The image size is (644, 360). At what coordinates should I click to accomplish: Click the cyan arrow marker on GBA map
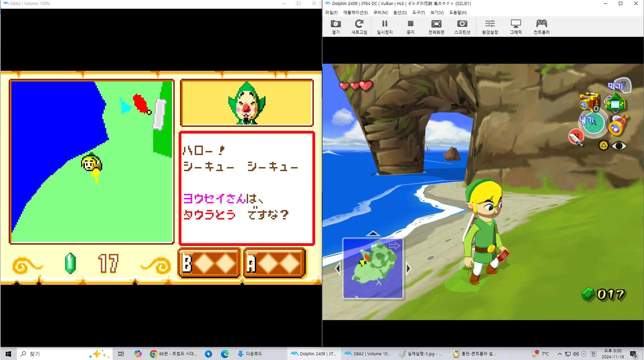125,106
